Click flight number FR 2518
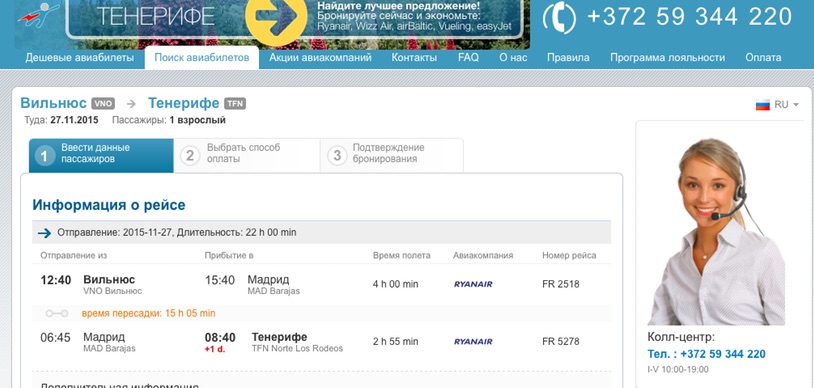The height and width of the screenshot is (388, 814). pyautogui.click(x=561, y=284)
